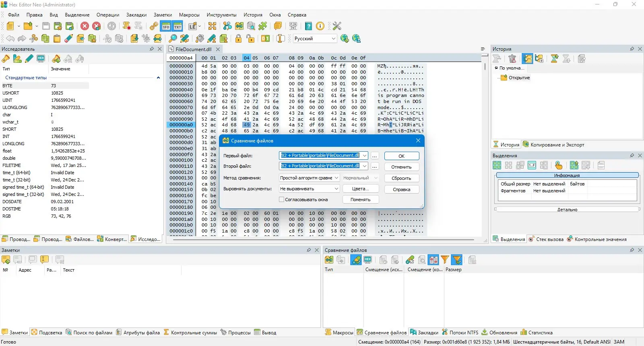The image size is (644, 346).
Task: Check the Согласовывать окна checkbox
Action: 282,200
